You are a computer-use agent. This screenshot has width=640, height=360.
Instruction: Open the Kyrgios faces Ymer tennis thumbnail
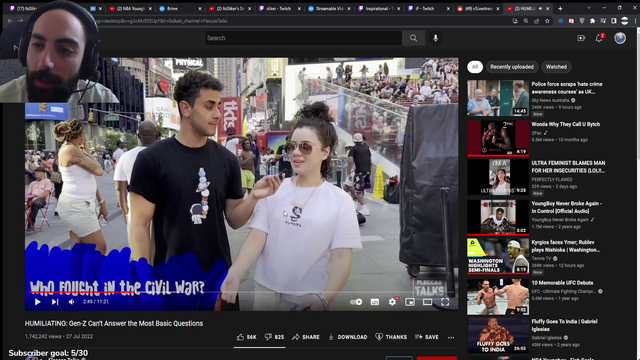click(498, 256)
